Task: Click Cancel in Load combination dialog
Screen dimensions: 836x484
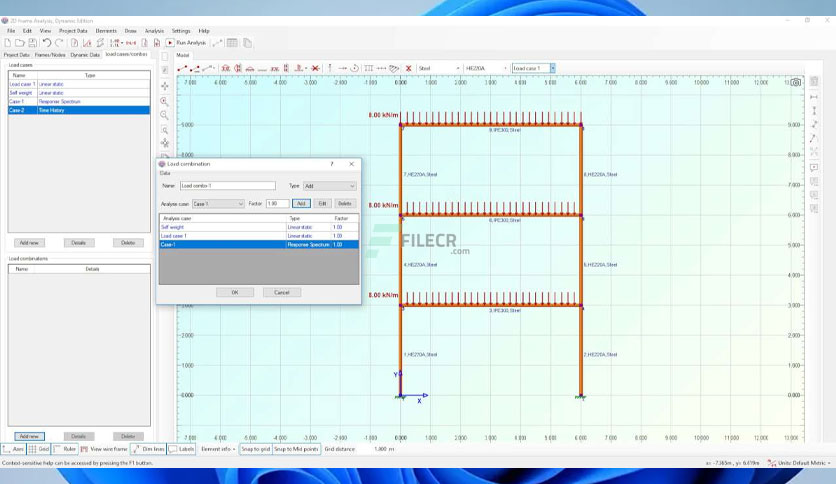Action: pyautogui.click(x=282, y=293)
